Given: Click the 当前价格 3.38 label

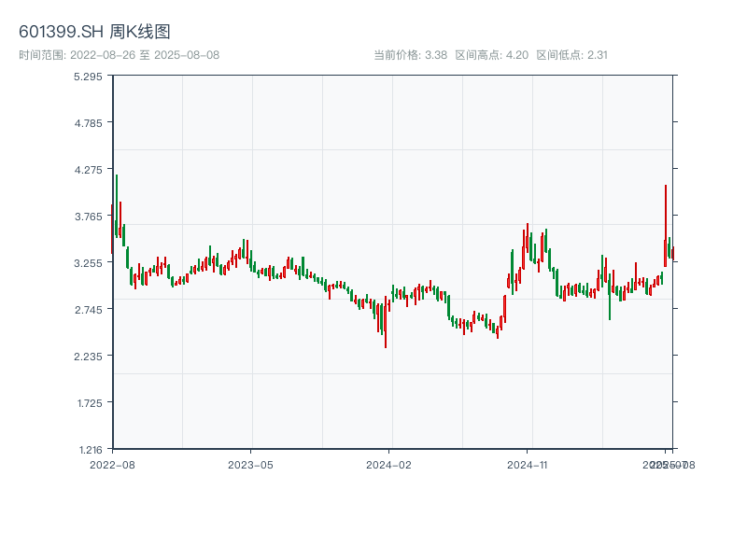Looking at the screenshot, I should (x=410, y=55).
